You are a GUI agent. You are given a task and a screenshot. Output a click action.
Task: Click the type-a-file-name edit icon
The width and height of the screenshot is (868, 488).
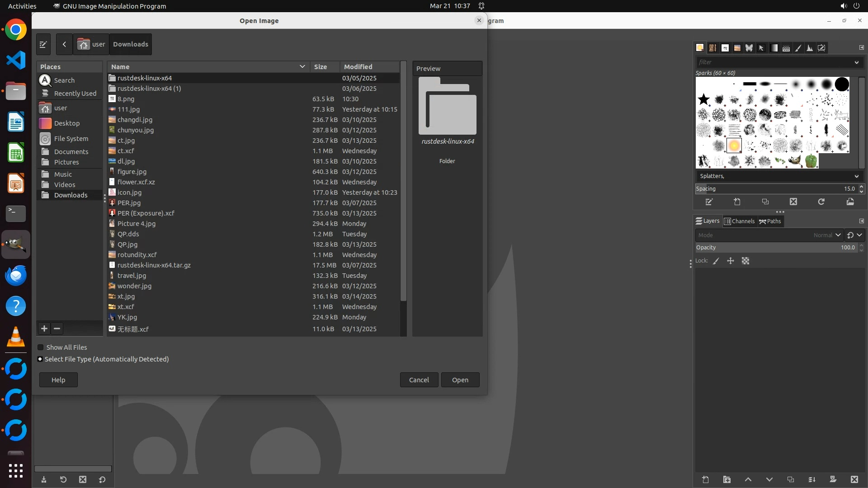[x=43, y=44]
